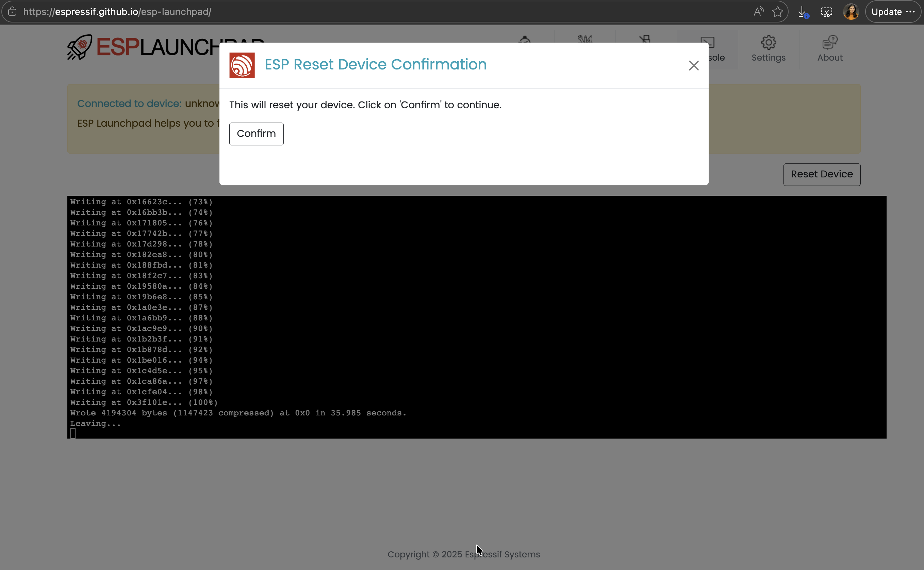Click the terminal cursor block below 'Leaving...'
The image size is (924, 570).
click(x=73, y=433)
